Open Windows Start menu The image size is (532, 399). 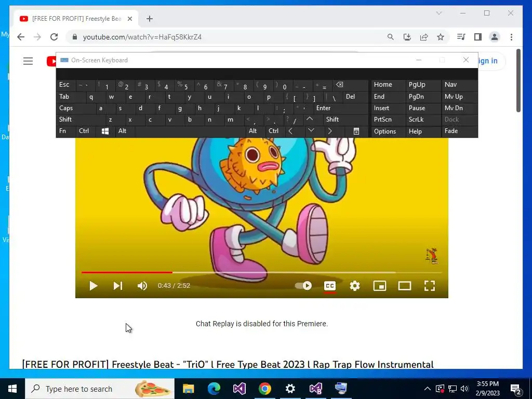coord(12,389)
